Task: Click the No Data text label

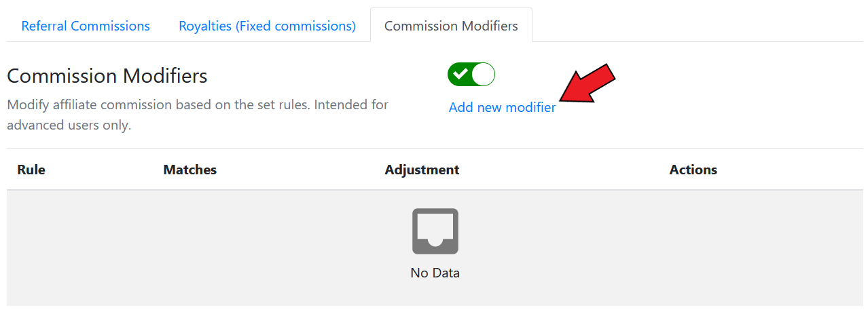Action: click(x=435, y=273)
